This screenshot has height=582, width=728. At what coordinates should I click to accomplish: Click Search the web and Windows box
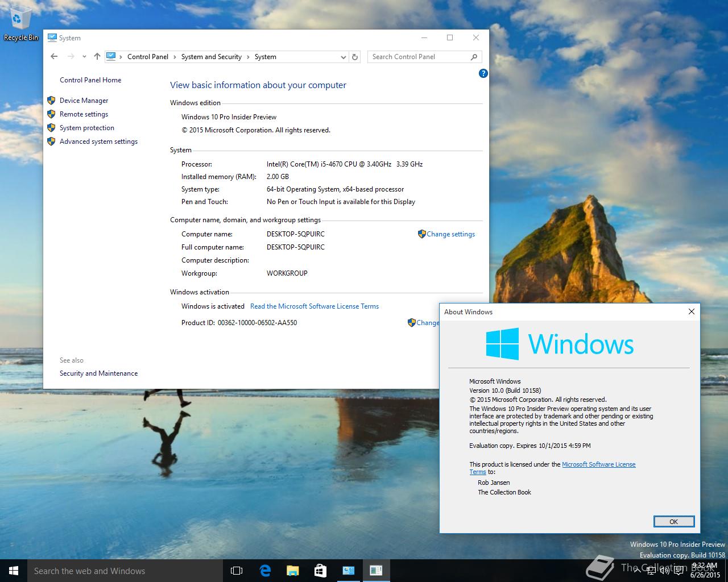(x=125, y=571)
